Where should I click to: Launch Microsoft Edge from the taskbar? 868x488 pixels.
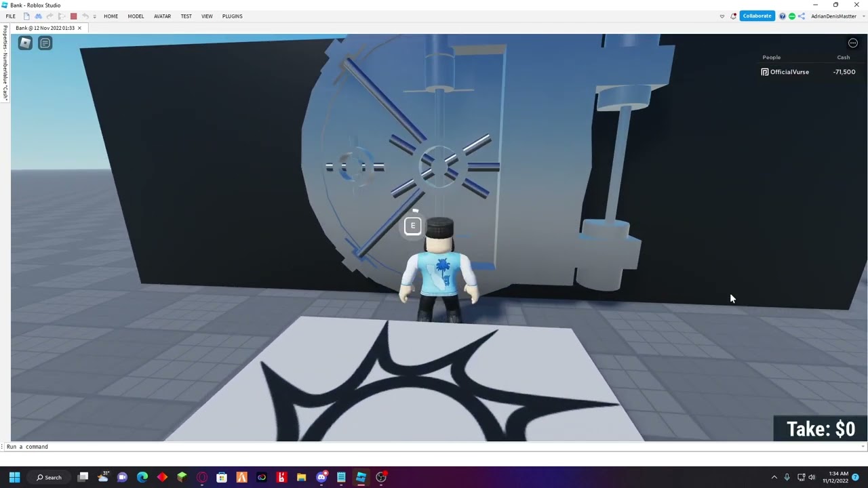pos(142,477)
